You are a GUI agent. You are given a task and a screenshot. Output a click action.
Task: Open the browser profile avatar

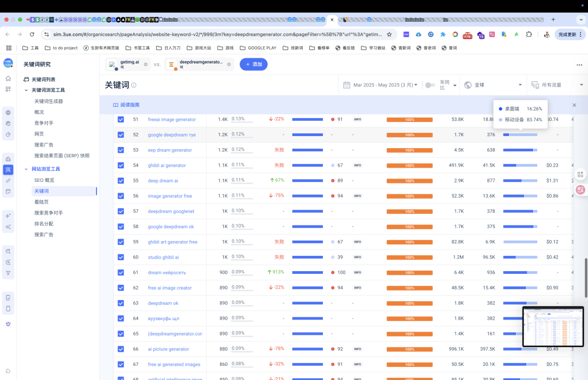547,34
